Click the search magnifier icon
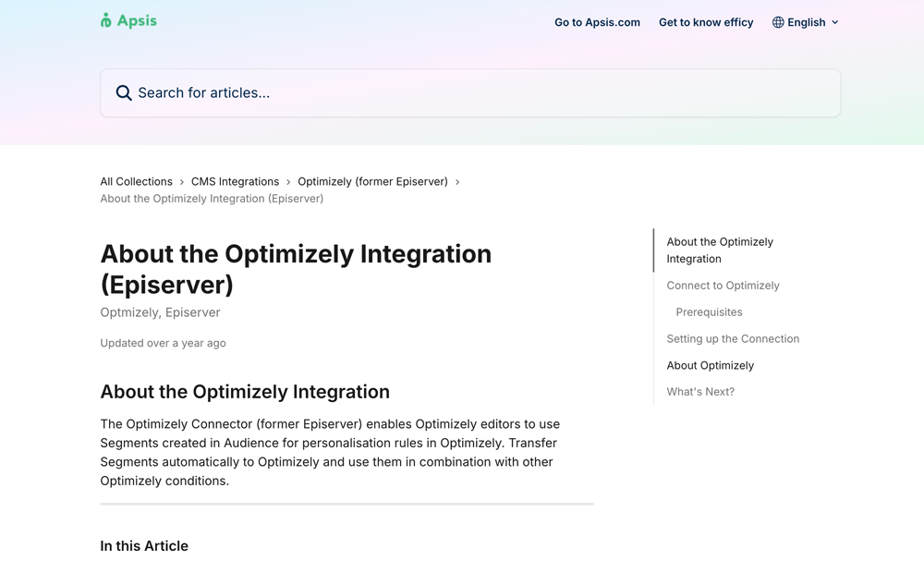924x561 pixels. (x=124, y=93)
